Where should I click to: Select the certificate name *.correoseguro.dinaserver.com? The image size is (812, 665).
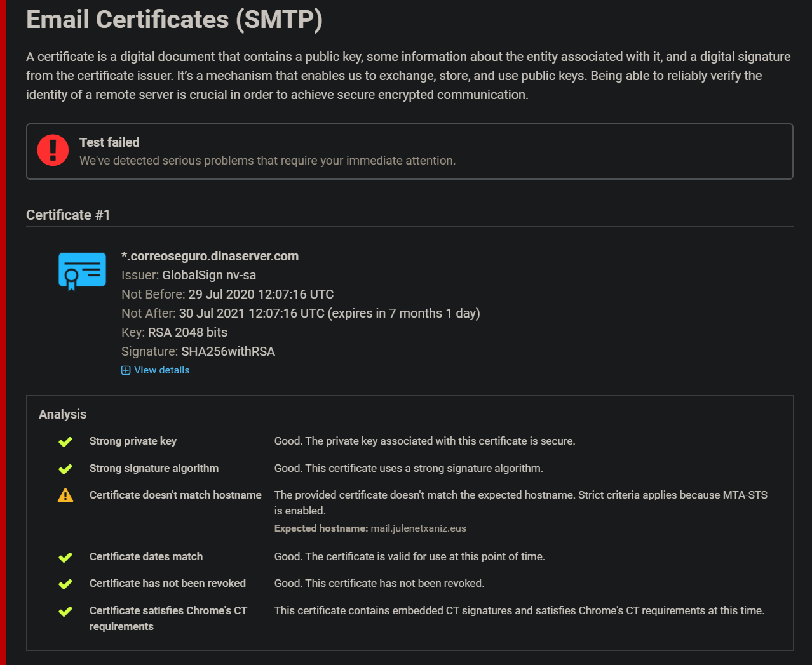[x=210, y=256]
